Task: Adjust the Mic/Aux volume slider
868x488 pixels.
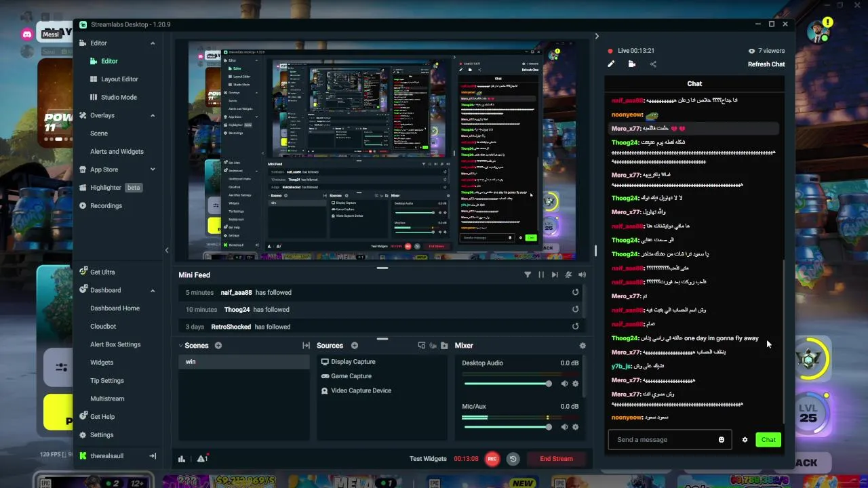Action: coord(507,427)
